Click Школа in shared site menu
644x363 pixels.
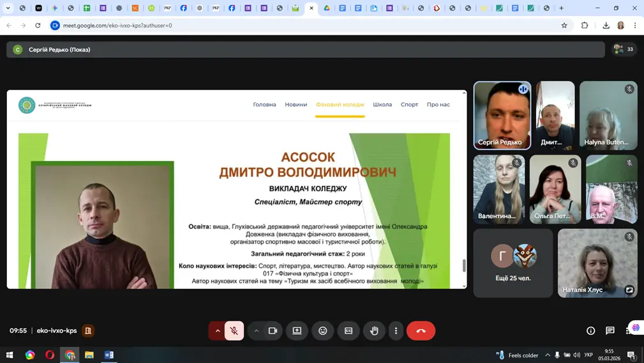382,104
